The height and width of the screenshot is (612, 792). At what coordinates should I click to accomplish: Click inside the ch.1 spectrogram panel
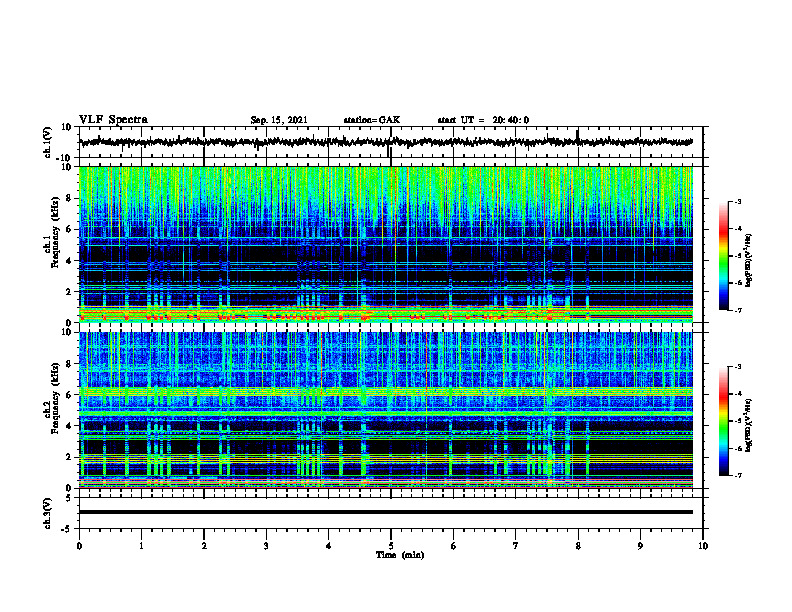(385, 244)
